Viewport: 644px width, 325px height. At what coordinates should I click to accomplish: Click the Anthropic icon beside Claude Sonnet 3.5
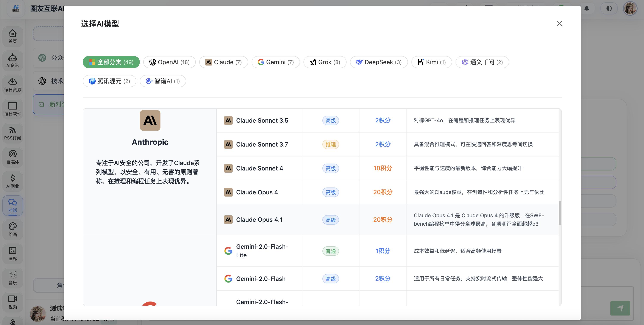228,121
